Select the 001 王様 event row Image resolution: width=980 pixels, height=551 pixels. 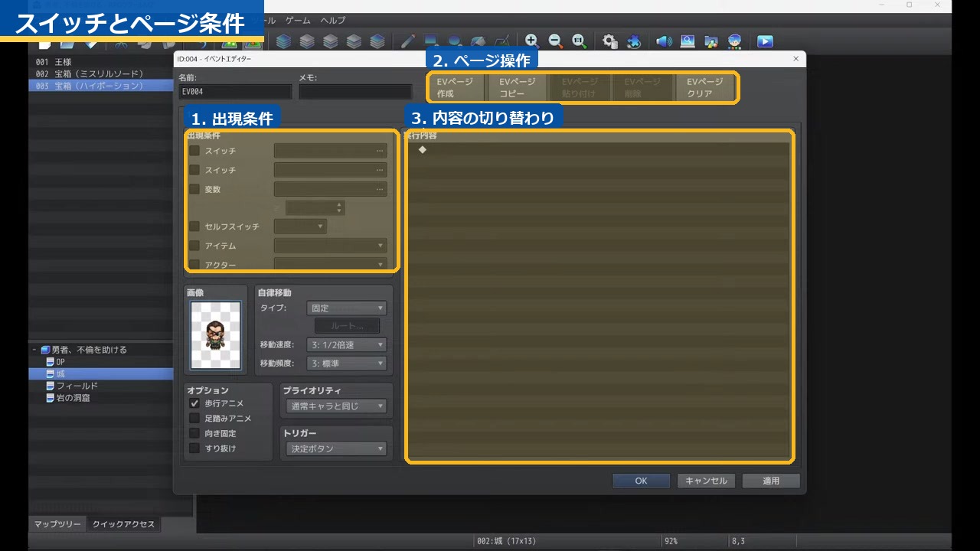click(x=101, y=61)
